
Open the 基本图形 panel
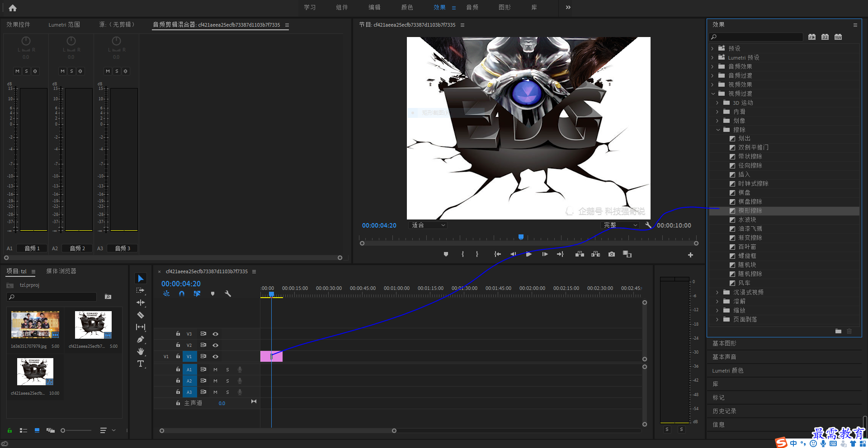pos(724,343)
